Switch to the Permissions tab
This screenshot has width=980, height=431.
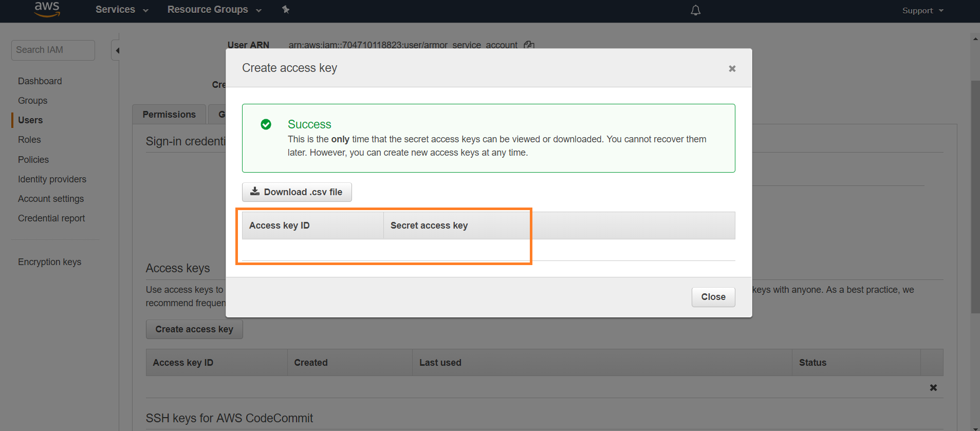[169, 115]
